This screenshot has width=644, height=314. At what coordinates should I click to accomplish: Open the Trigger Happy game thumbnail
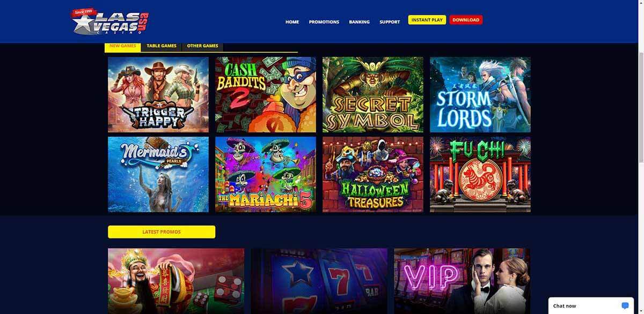[x=158, y=95]
